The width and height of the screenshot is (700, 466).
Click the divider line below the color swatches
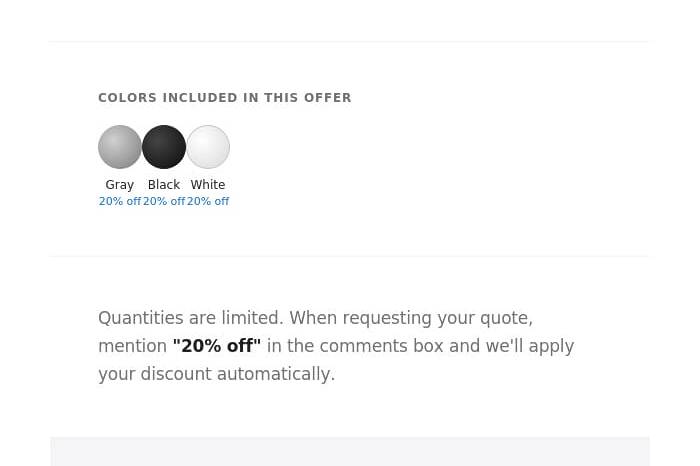pos(350,256)
